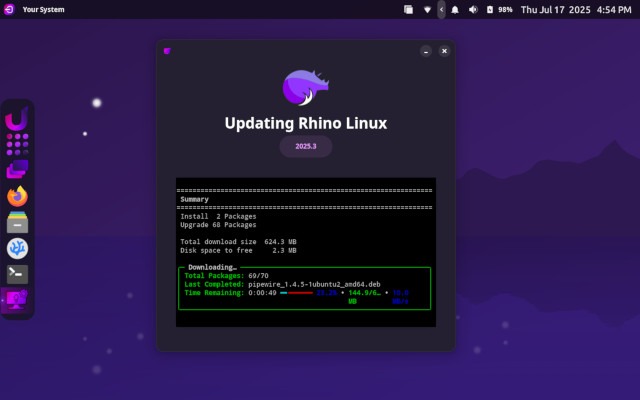Open the notifications bell icon
The image size is (640, 400).
(455, 9)
